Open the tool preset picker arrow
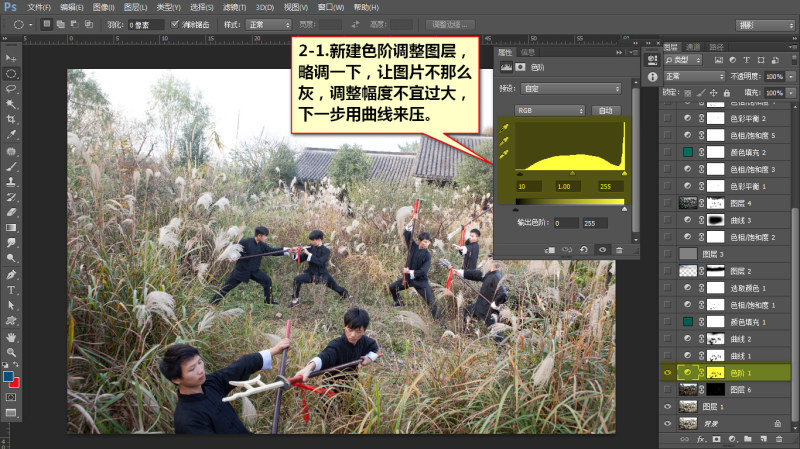This screenshot has height=449, width=800. tap(31, 24)
